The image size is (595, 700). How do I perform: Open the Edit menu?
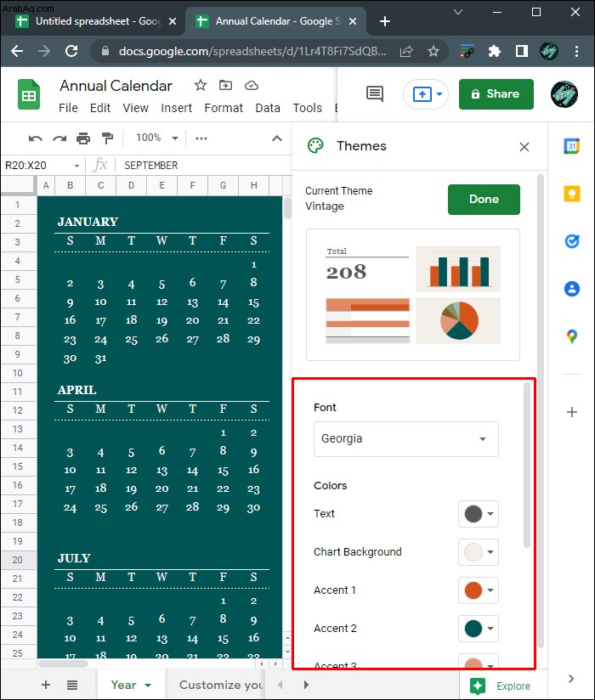100,108
